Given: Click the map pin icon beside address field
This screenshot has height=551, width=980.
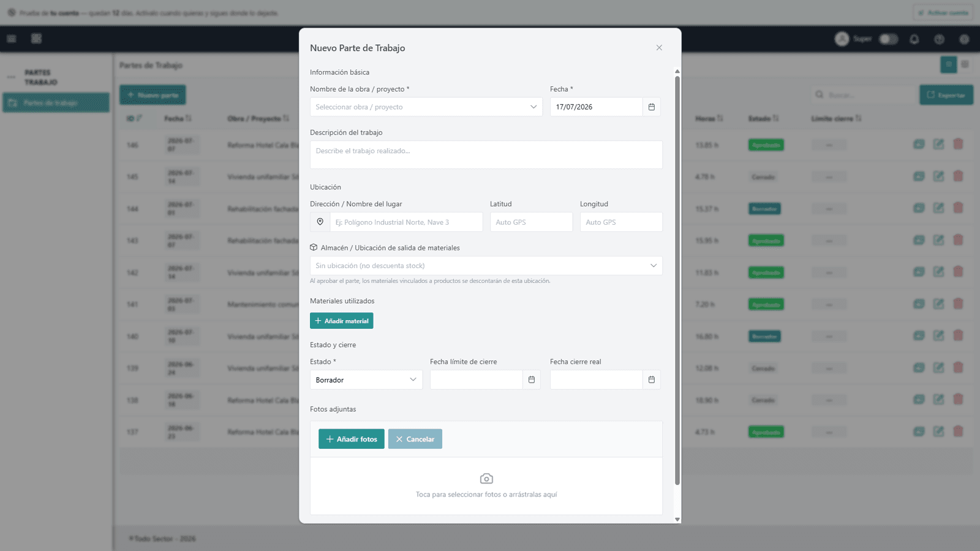Looking at the screenshot, I should click(x=320, y=222).
